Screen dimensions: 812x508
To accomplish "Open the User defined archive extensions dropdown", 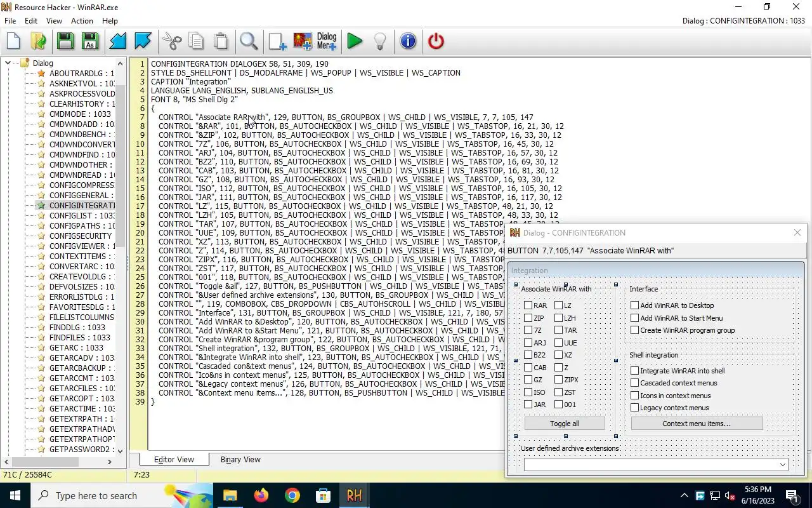I will click(782, 465).
